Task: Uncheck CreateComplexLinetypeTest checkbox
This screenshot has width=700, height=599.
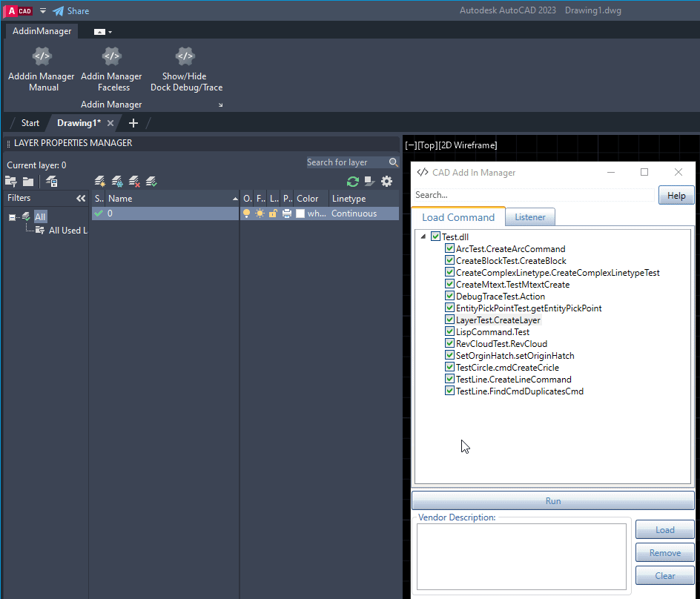Action: tap(449, 272)
